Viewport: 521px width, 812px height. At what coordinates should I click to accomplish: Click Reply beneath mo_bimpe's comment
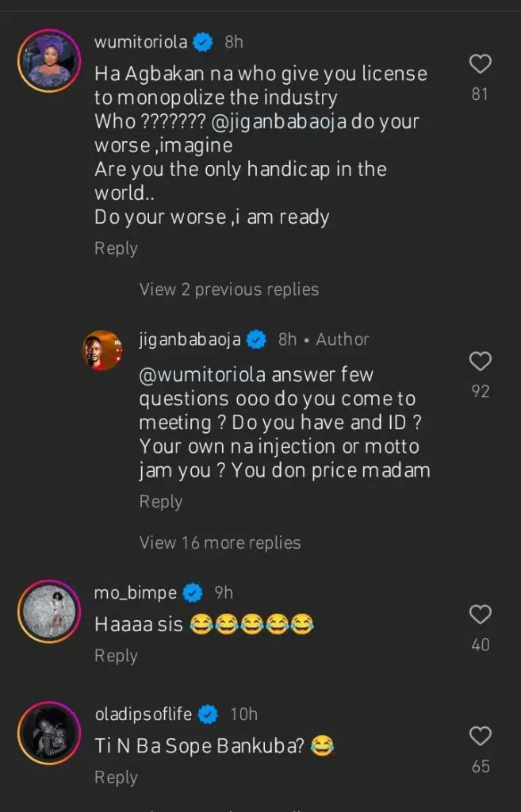[116, 656]
